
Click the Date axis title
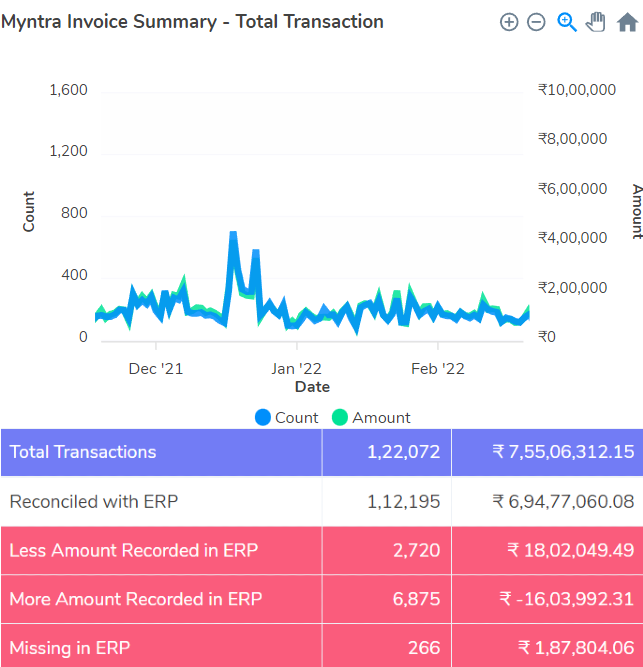tap(312, 387)
